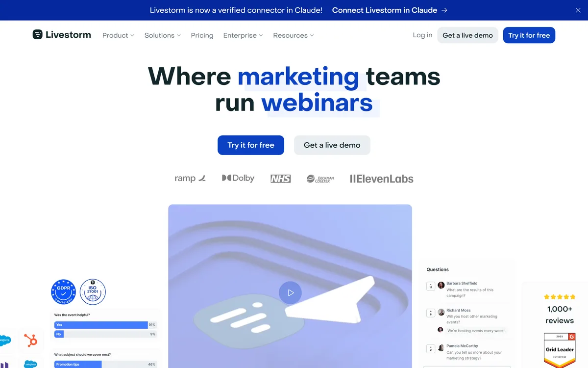The width and height of the screenshot is (588, 368).
Task: Click Richard Moss's avatar
Action: click(x=441, y=312)
